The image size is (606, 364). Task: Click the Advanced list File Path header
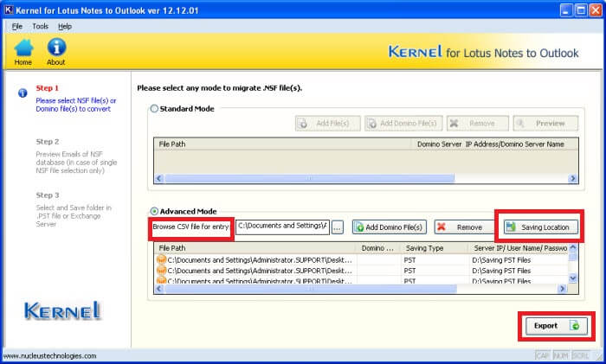[255, 248]
